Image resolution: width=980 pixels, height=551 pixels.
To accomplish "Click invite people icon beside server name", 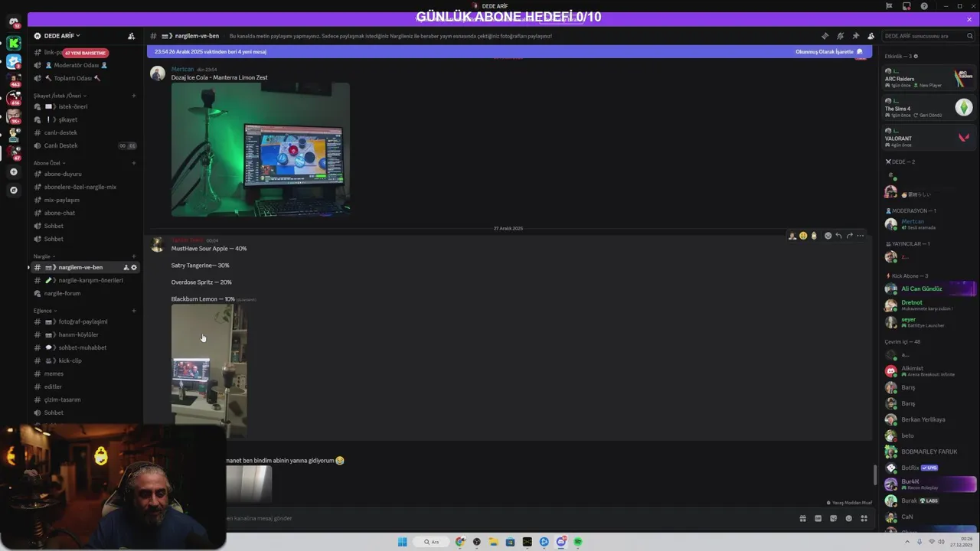I will (x=132, y=36).
